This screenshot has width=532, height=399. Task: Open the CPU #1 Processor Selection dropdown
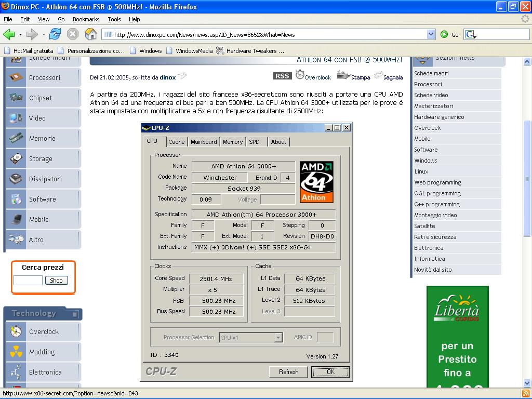coord(278,337)
